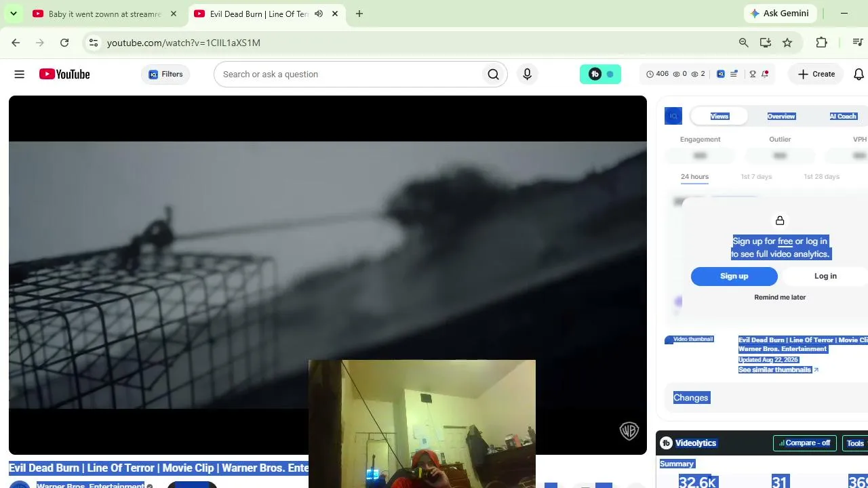Go to YouTube home via the logo
This screenshot has width=868, height=488.
[x=64, y=75]
